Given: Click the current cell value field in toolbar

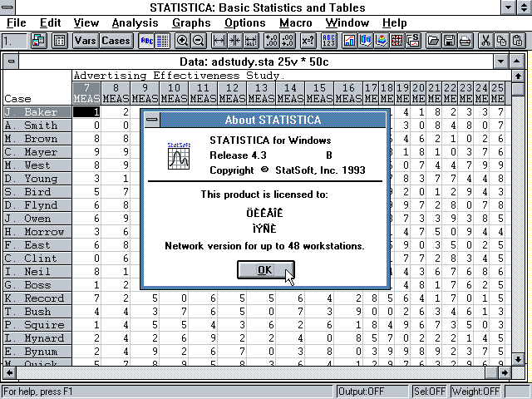Looking at the screenshot, I should coord(14,41).
